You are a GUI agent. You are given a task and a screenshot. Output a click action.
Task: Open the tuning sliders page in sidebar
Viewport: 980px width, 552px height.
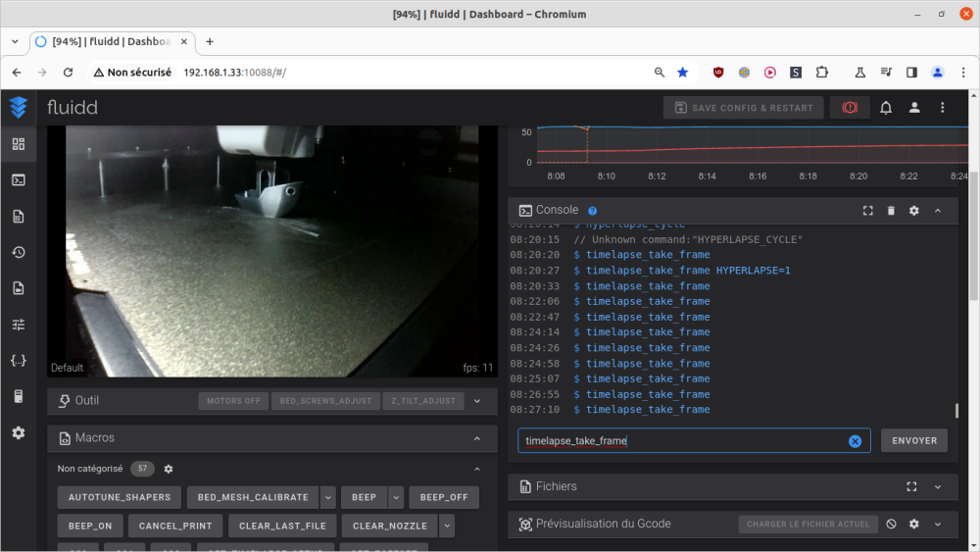(18, 324)
